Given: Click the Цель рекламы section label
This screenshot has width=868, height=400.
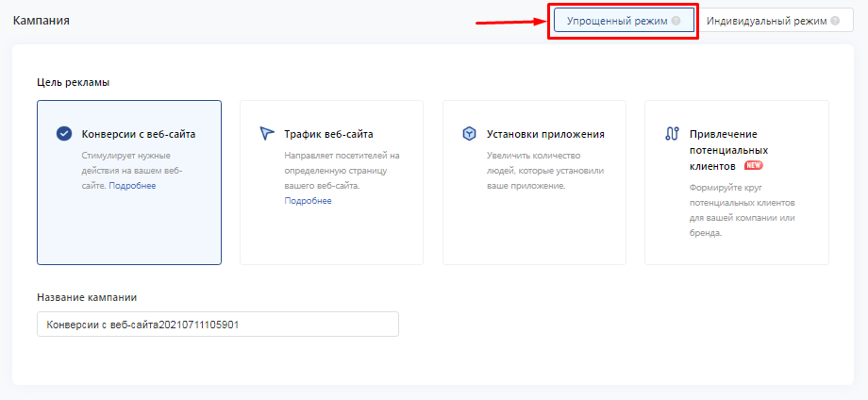Looking at the screenshot, I should point(73,82).
